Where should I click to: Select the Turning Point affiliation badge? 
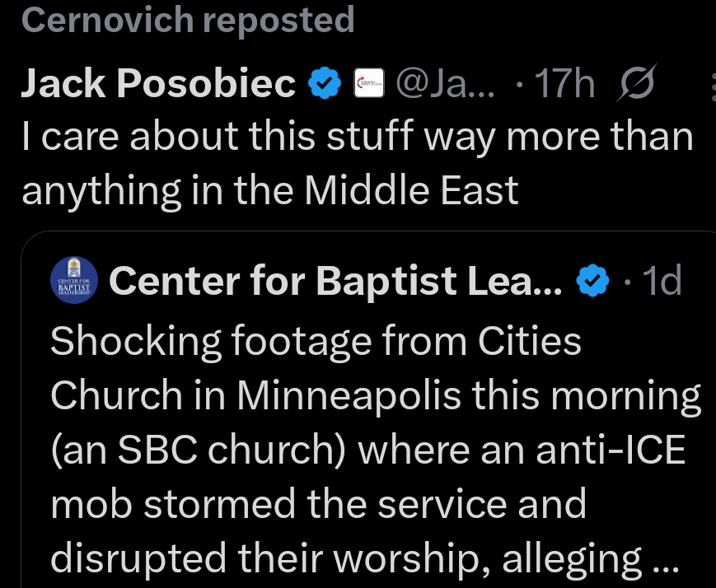(x=369, y=82)
